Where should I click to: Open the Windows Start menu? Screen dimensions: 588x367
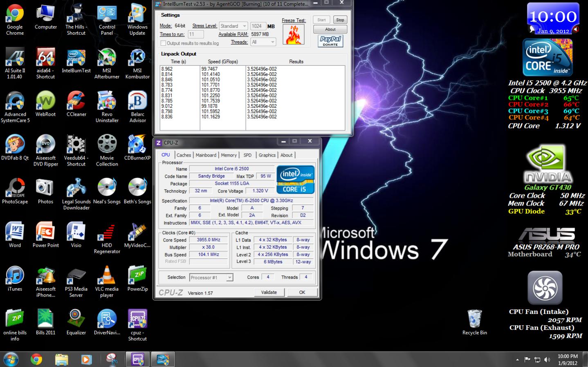10,360
